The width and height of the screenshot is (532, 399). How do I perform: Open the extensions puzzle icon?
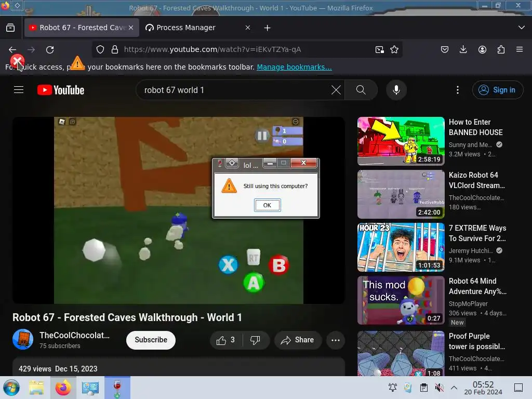pyautogui.click(x=501, y=49)
